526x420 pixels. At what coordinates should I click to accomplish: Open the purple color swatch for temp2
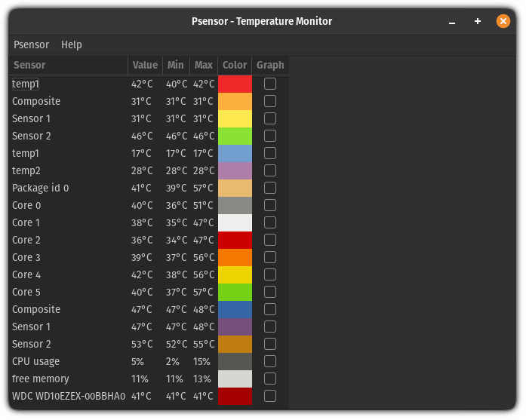[x=235, y=170]
